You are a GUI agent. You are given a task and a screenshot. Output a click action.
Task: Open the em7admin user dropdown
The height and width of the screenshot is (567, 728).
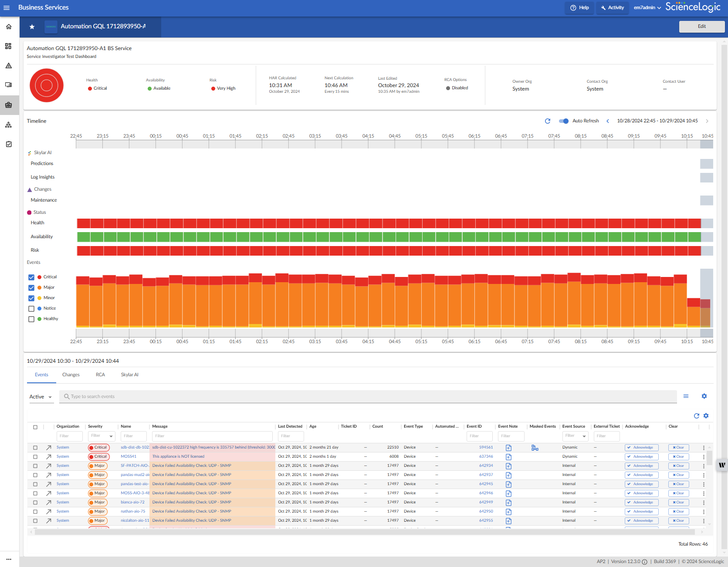(647, 8)
